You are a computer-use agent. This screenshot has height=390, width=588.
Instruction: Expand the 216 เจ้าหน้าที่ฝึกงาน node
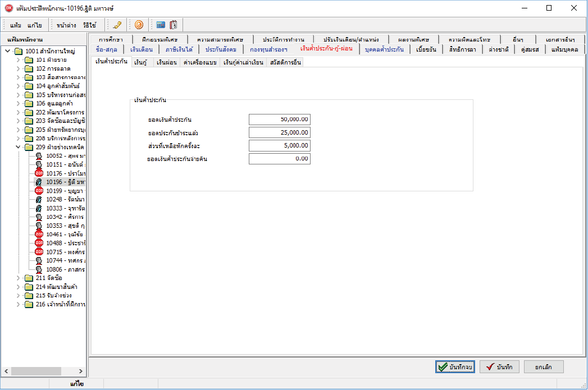click(x=18, y=304)
